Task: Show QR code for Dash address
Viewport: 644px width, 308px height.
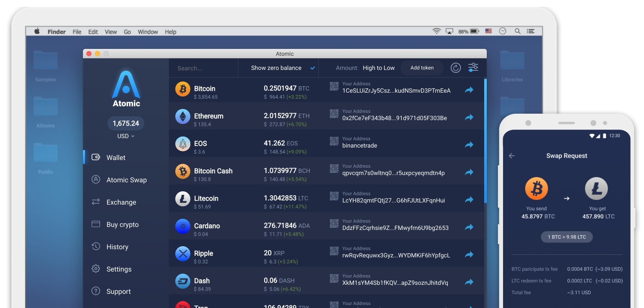Action: (x=334, y=278)
